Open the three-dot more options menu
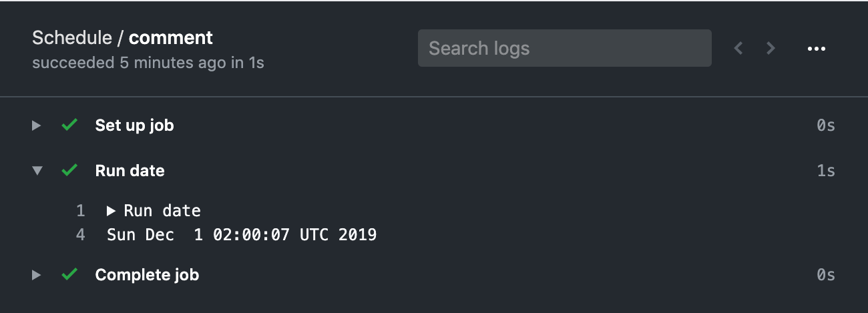The height and width of the screenshot is (313, 868). 817,49
